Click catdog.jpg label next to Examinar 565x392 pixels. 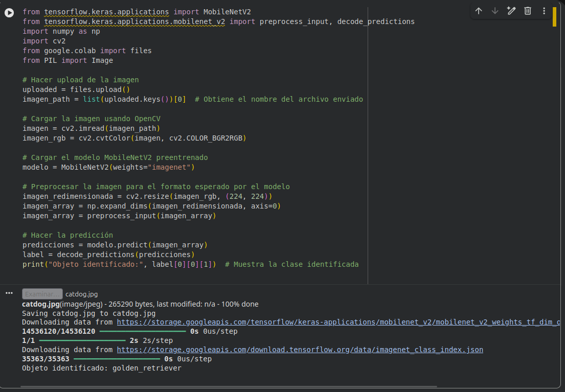81,294
